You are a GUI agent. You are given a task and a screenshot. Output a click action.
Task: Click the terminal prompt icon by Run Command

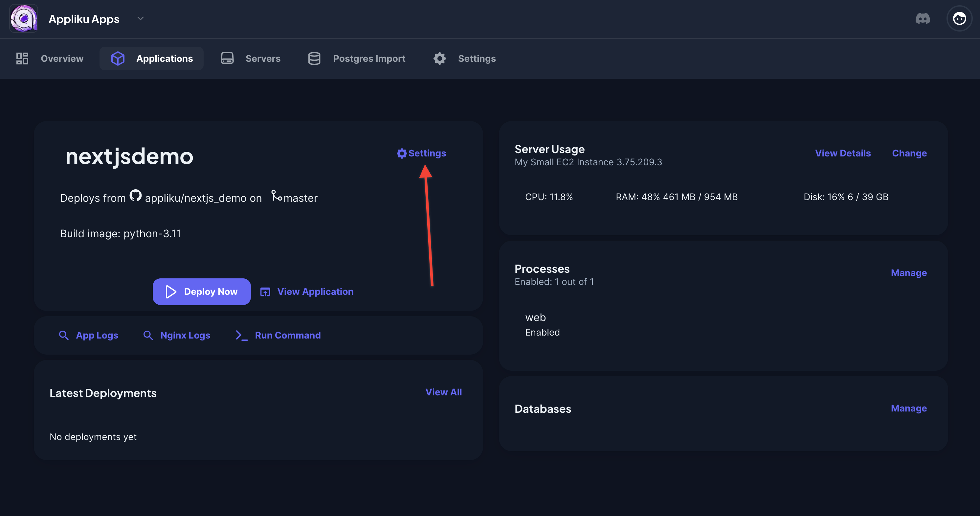[242, 335]
